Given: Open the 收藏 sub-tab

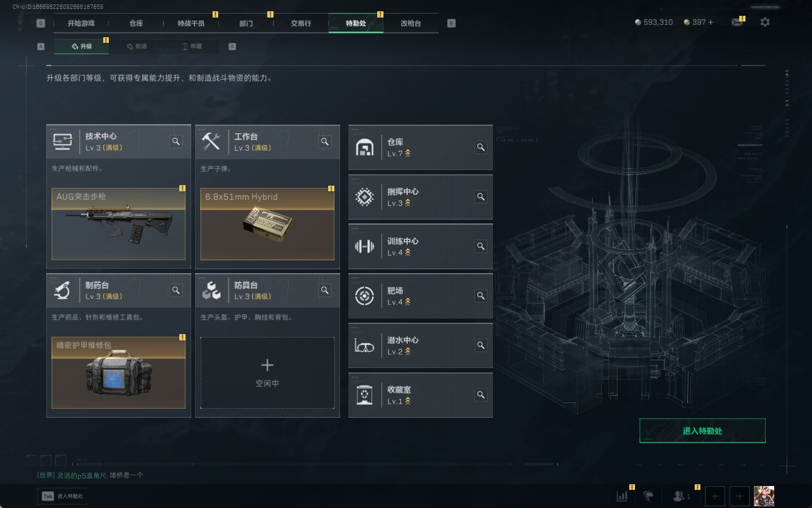Looking at the screenshot, I should click(x=192, y=46).
